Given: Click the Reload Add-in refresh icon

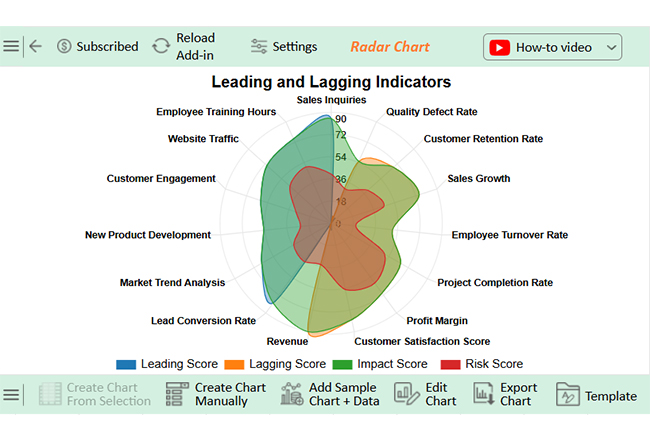Looking at the screenshot, I should (161, 46).
